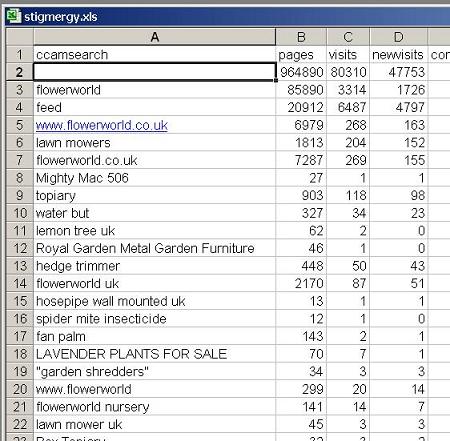Screen dimensions: 450x441
Task: Select row header 1
Action: [20, 54]
